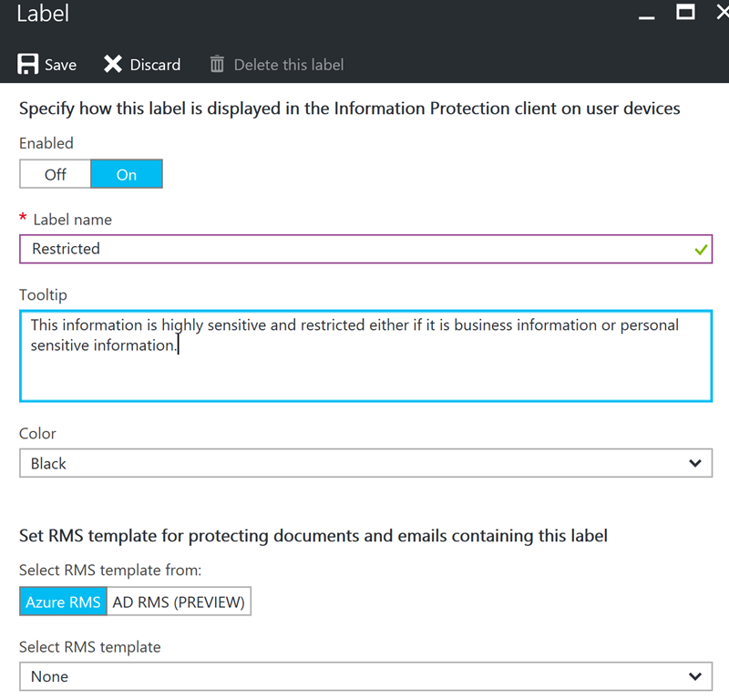
Task: Click the Discard label text
Action: [155, 65]
